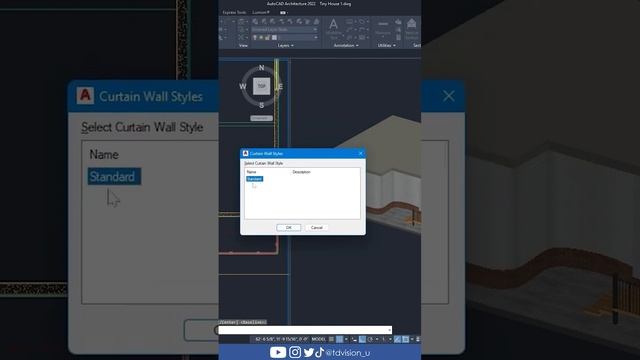Click the YouTube icon in the banner
640x360 pixels.
(x=278, y=352)
